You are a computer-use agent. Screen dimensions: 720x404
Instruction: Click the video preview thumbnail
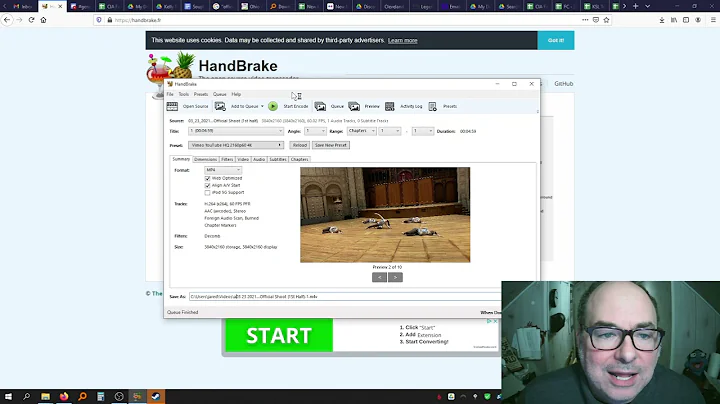point(385,215)
